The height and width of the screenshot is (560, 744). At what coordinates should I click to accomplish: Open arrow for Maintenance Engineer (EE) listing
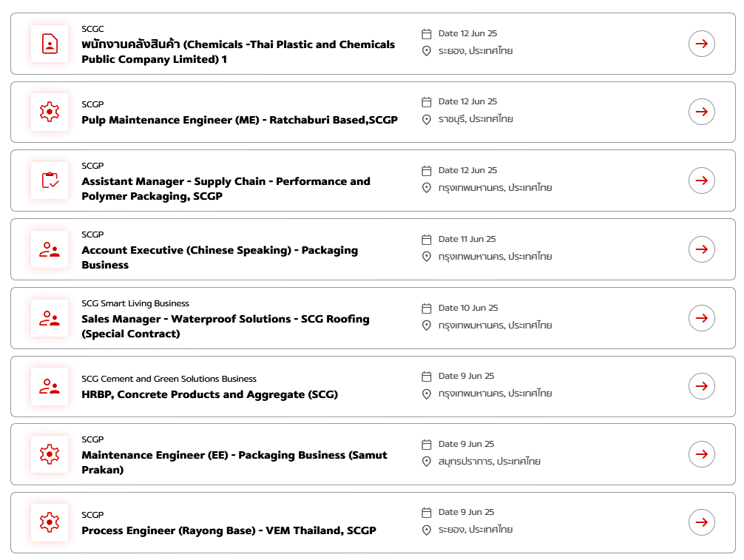coord(701,454)
